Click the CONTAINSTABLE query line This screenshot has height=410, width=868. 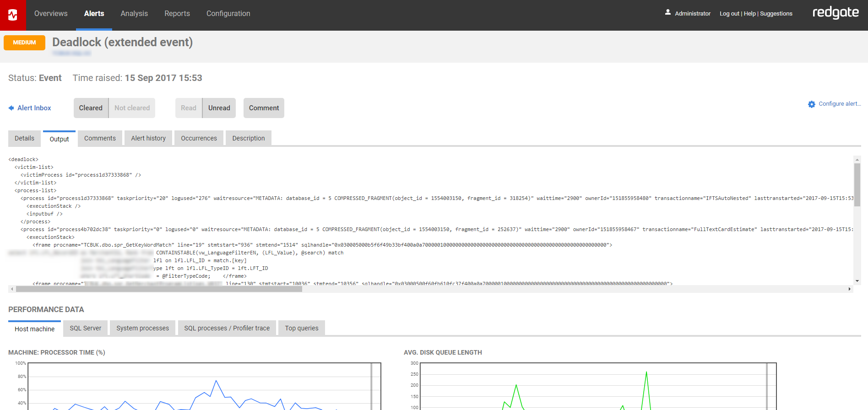coord(250,253)
